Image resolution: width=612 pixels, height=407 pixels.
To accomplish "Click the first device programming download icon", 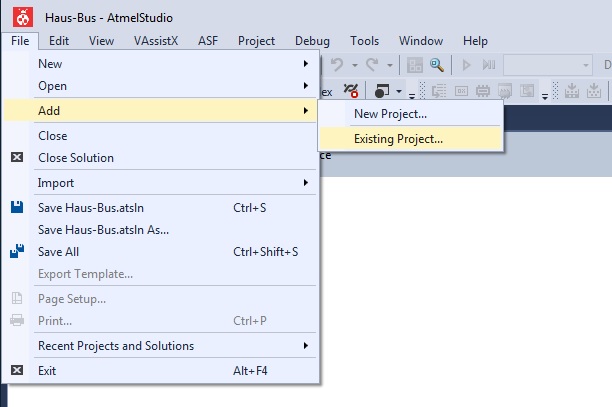I will (x=572, y=91).
